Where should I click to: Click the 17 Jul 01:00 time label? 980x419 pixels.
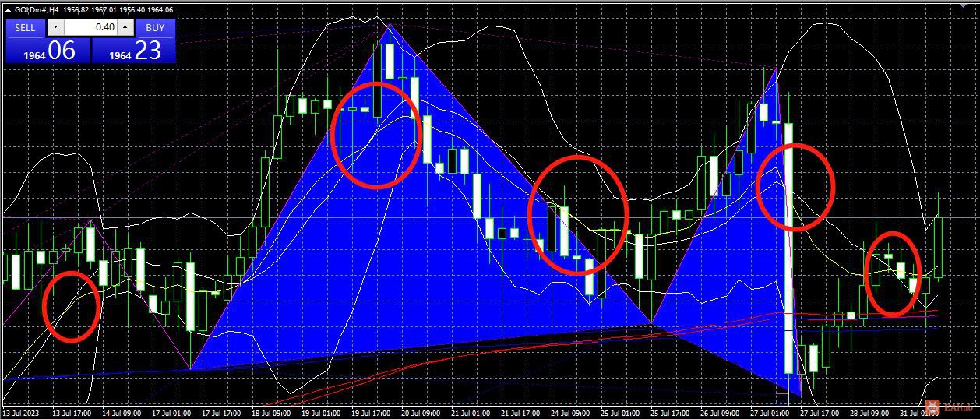coord(171,414)
